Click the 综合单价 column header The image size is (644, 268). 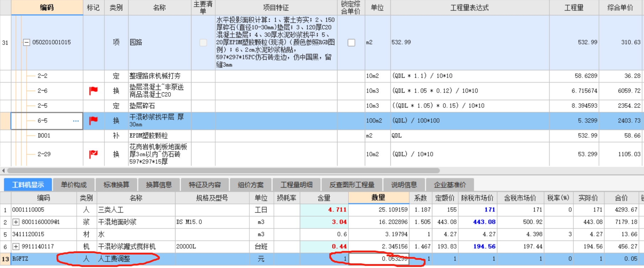pyautogui.click(x=621, y=7)
